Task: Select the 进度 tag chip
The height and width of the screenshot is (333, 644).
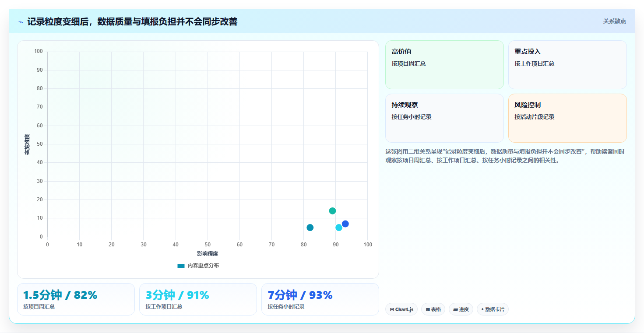Action: 461,309
